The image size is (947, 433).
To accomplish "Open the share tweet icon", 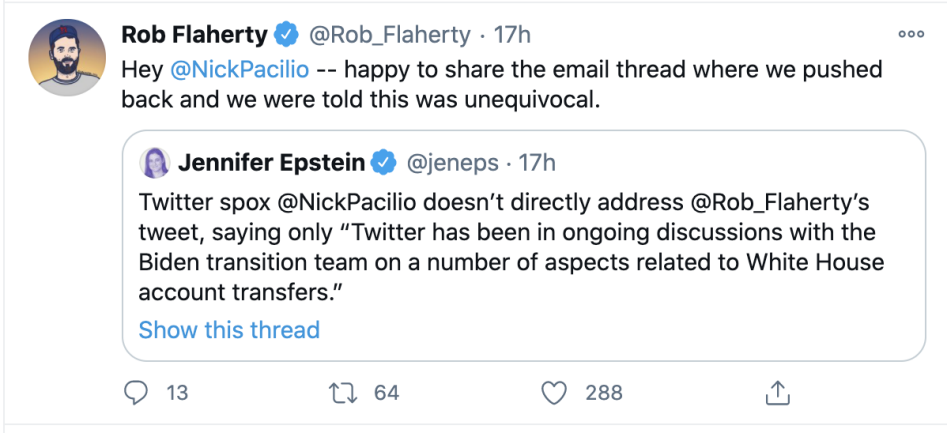I will [777, 393].
